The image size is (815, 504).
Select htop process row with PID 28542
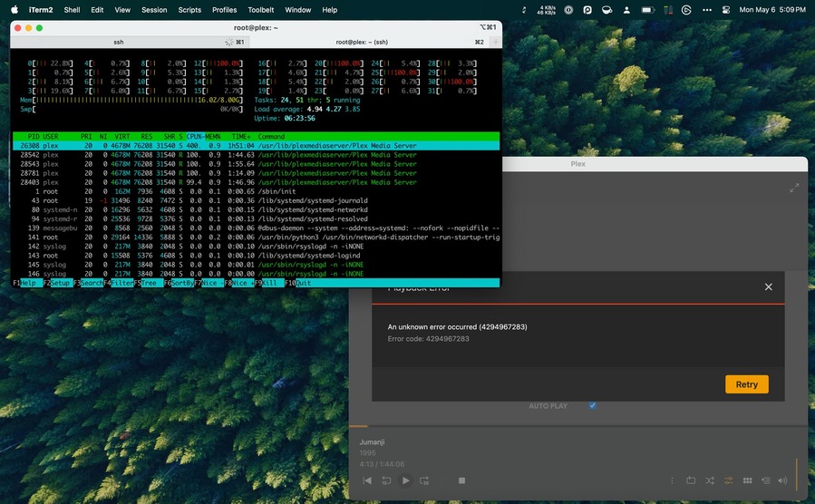click(x=256, y=155)
